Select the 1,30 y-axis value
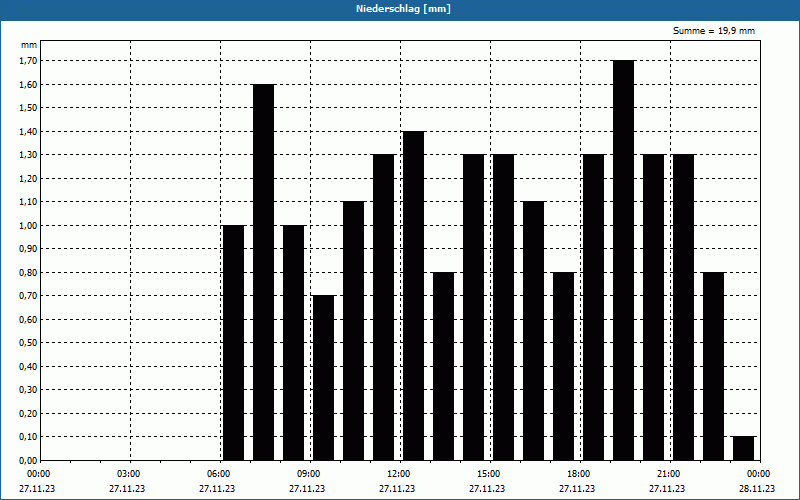This screenshot has height=500, width=800. 28,155
